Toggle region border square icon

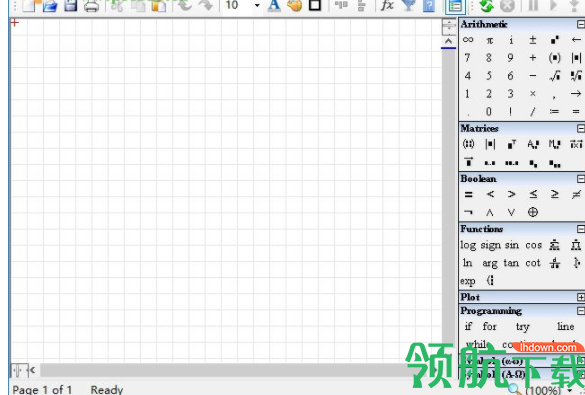click(315, 5)
